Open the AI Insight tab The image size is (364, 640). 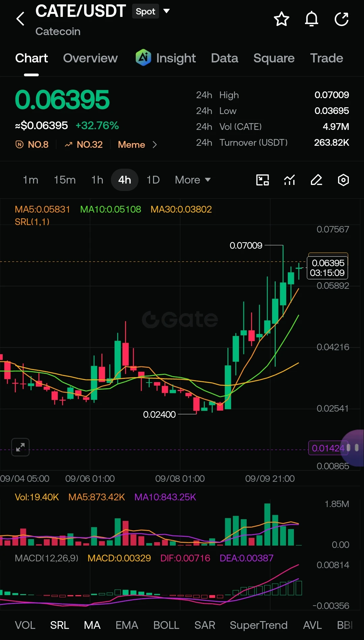tap(165, 58)
